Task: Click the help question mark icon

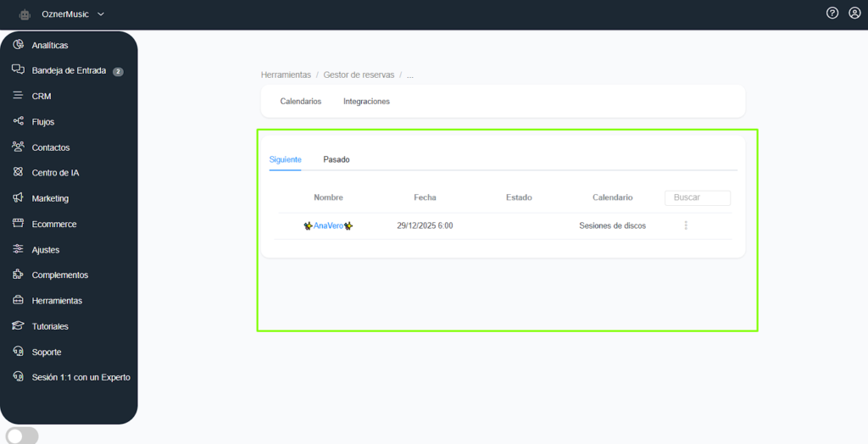Action: point(832,14)
